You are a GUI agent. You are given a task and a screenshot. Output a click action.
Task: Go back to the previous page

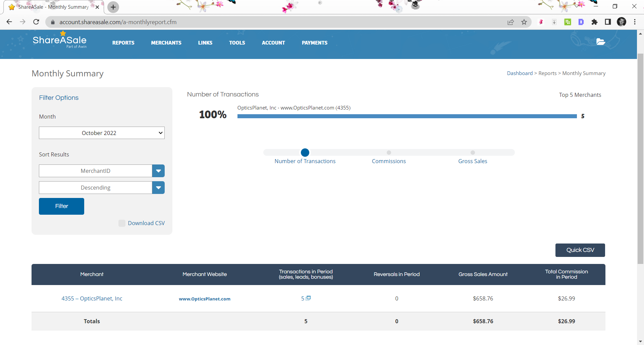point(9,22)
